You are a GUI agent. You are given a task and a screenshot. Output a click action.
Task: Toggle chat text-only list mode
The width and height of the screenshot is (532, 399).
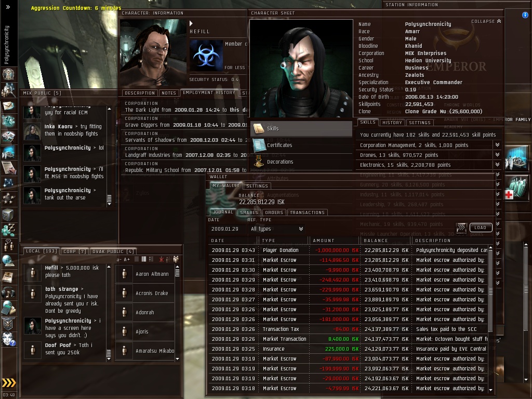[137, 259]
